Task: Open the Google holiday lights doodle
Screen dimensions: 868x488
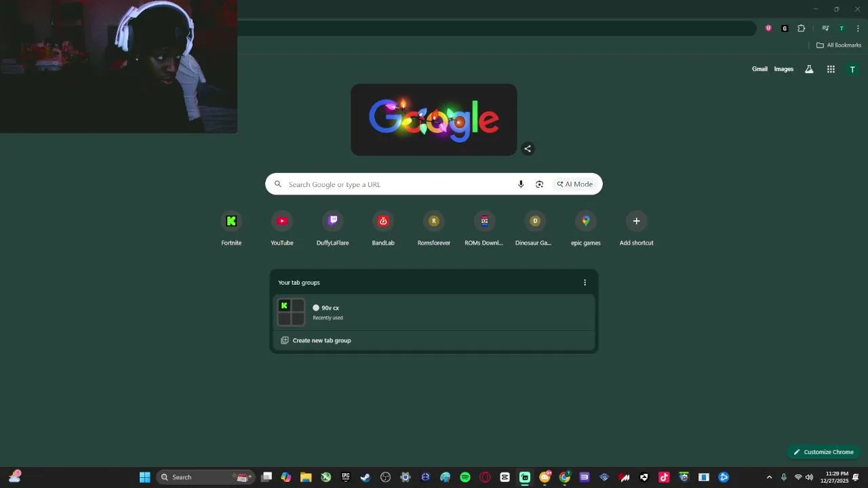Action: click(434, 120)
